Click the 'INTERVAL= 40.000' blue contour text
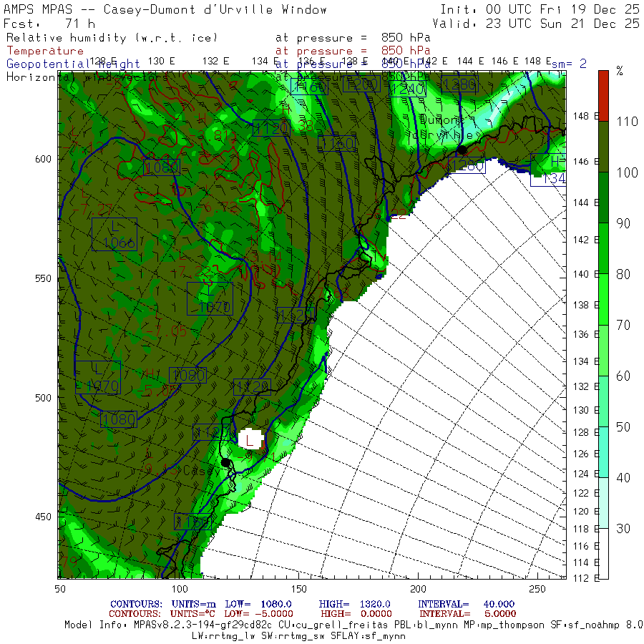This screenshot has width=644, height=644. pyautogui.click(x=466, y=604)
